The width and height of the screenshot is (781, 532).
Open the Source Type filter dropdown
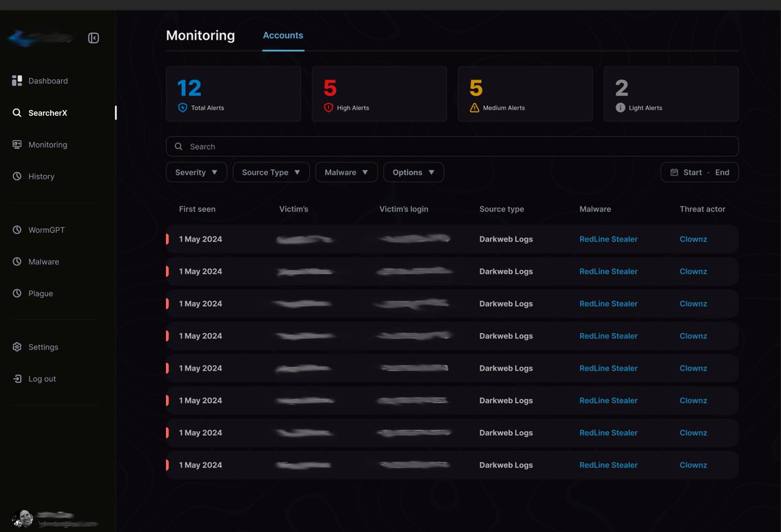(271, 172)
